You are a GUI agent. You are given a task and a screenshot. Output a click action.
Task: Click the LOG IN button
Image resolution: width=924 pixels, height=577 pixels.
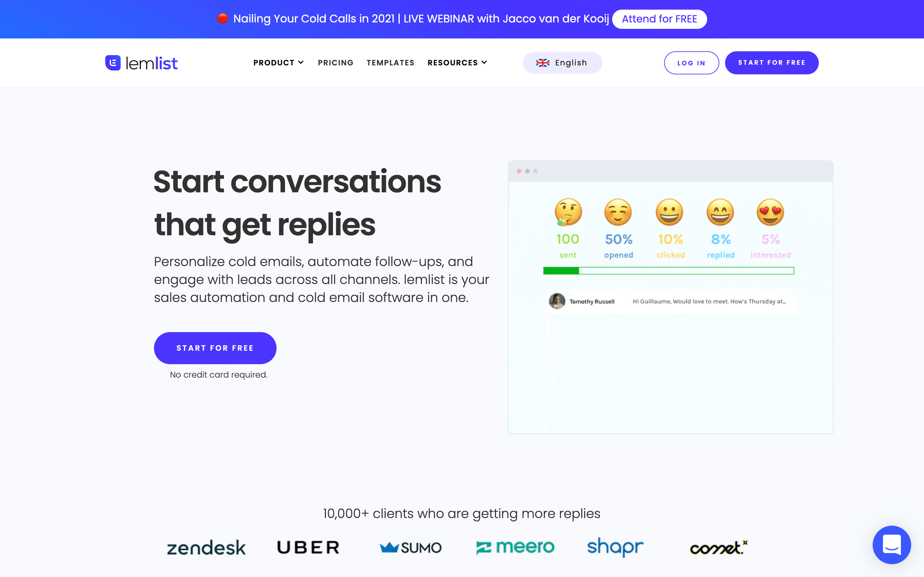pos(691,63)
